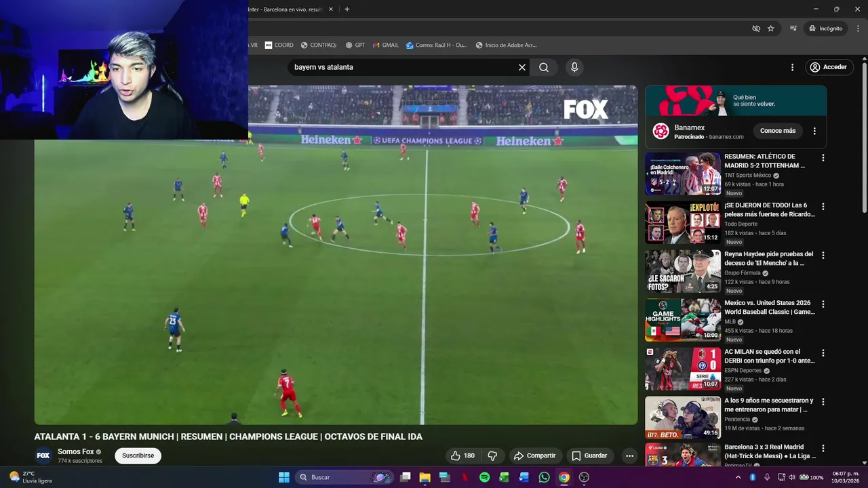Open options for Reyna Haydee video
Viewport: 868px width, 488px height.
coord(823,256)
